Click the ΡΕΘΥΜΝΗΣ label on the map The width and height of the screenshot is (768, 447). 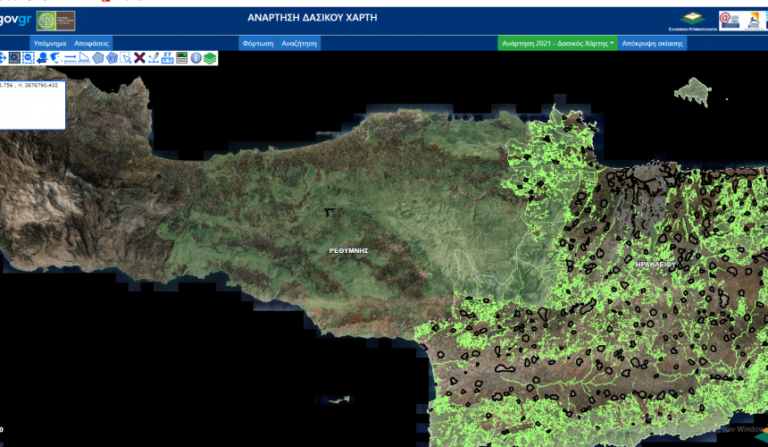(349, 250)
